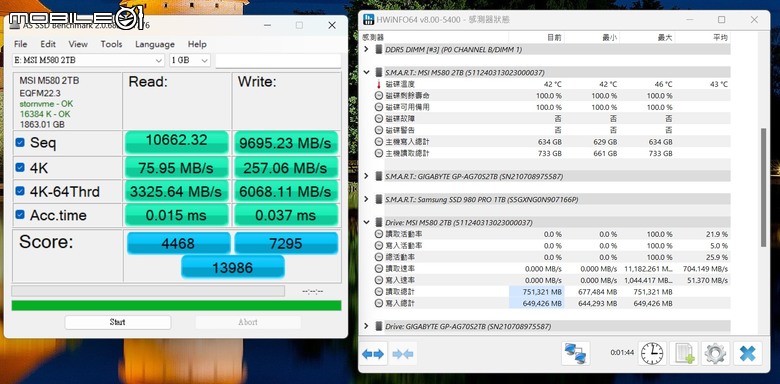This screenshot has height=384, width=780.
Task: Click the highlighted 751,321 MB current value
Action: tap(542, 291)
